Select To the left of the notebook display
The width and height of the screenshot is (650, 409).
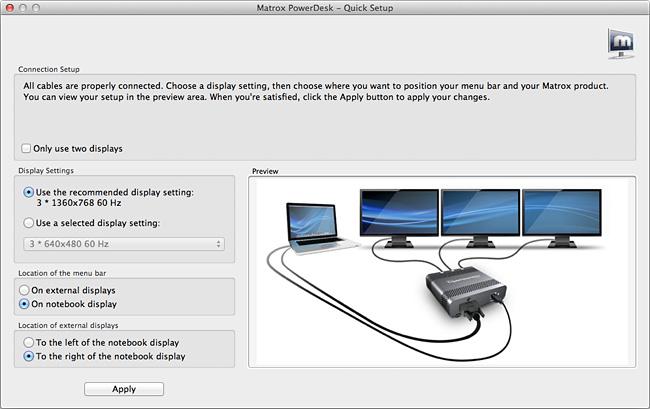click(29, 342)
